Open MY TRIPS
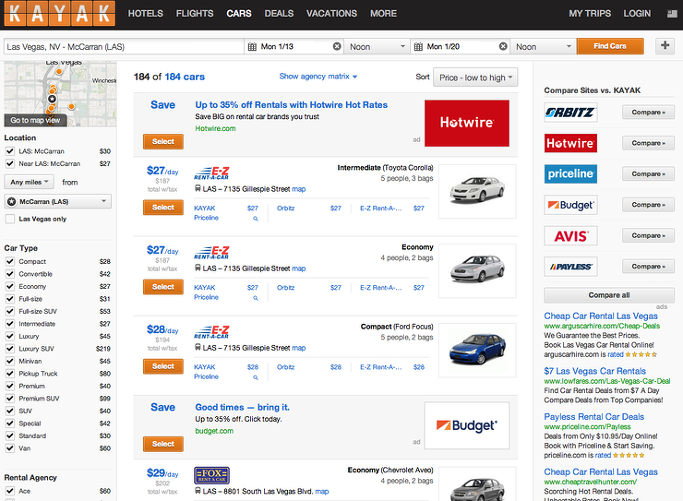Screen dimensions: 683x501 point(590,14)
